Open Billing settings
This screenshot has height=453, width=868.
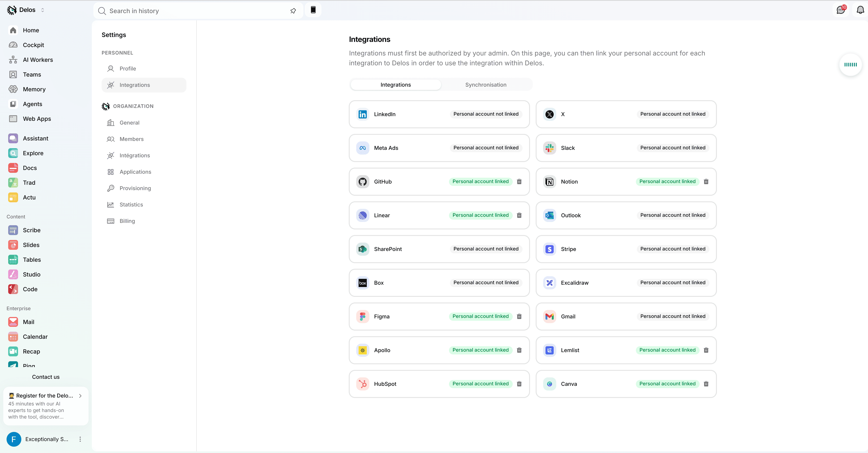[x=144, y=221]
